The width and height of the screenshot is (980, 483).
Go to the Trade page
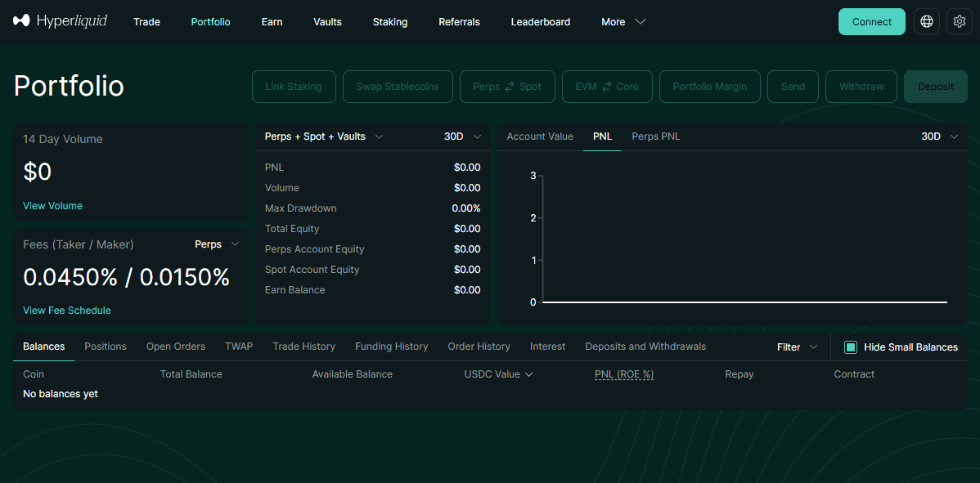(x=147, y=22)
